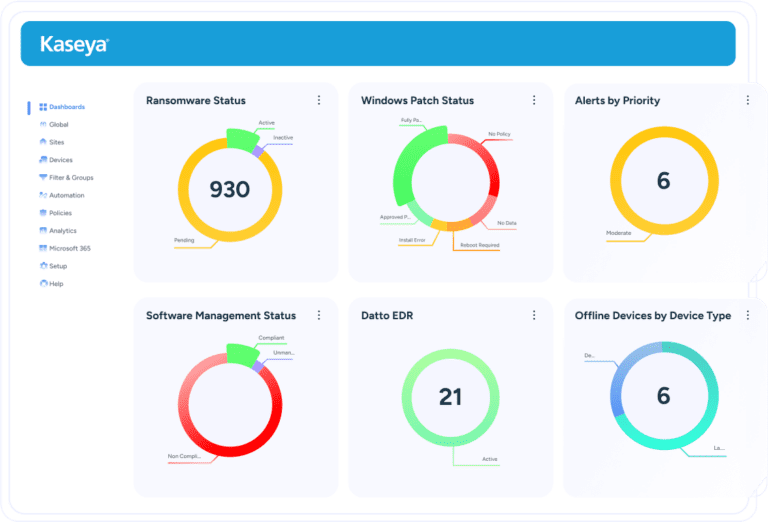The width and height of the screenshot is (768, 522).
Task: Click the Policies sidebar icon
Action: [x=43, y=213]
